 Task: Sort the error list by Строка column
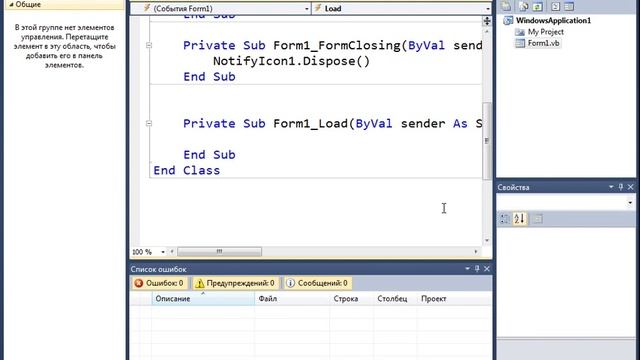coord(351,299)
